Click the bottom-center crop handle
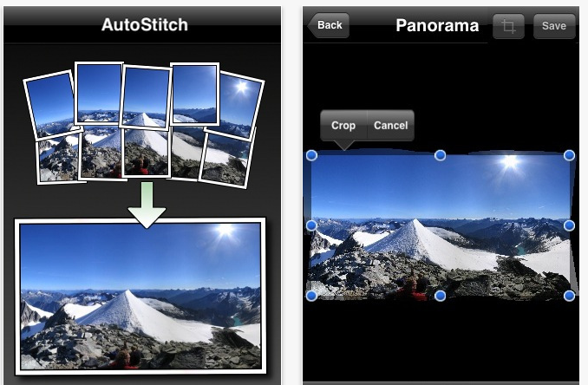 point(440,296)
